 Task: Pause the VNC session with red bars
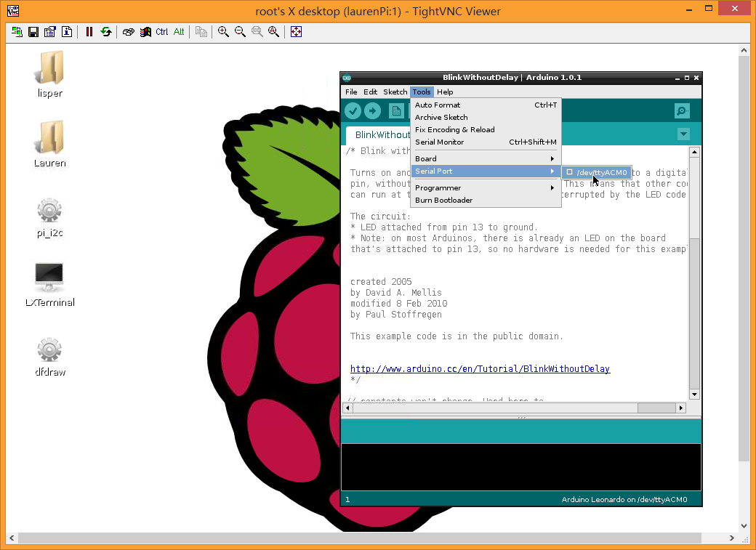tap(89, 32)
